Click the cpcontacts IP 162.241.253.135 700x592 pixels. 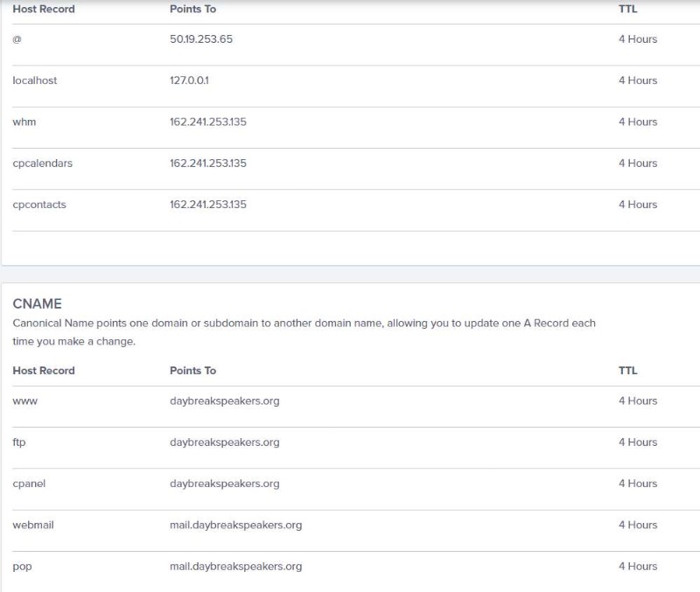point(208,205)
